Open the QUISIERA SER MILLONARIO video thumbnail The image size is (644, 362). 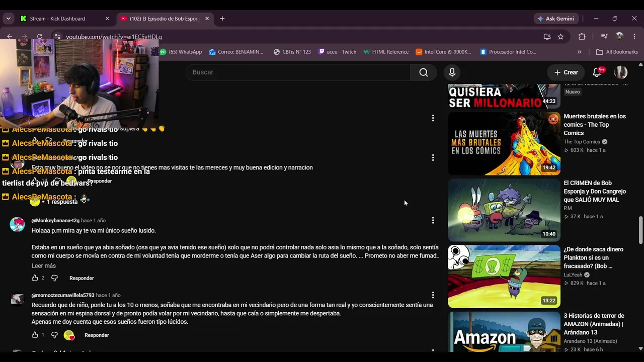pyautogui.click(x=504, y=96)
